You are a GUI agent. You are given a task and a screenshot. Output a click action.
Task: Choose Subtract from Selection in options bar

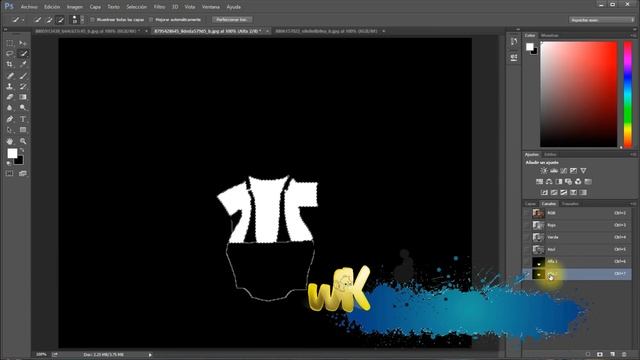tap(60, 20)
